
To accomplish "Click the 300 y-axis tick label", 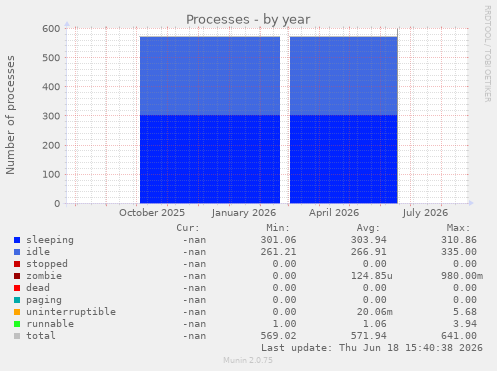I will coord(51,116).
